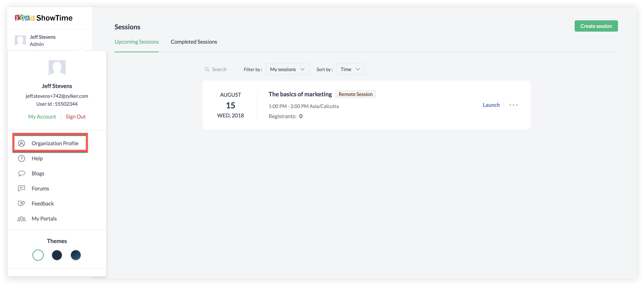
Task: Click the My Portals people icon
Action: click(x=21, y=219)
